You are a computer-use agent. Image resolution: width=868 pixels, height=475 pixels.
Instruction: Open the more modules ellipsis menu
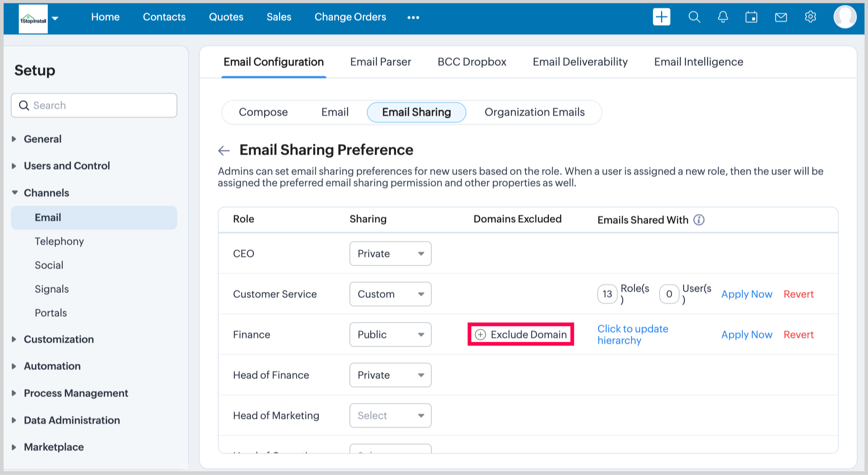click(x=413, y=17)
